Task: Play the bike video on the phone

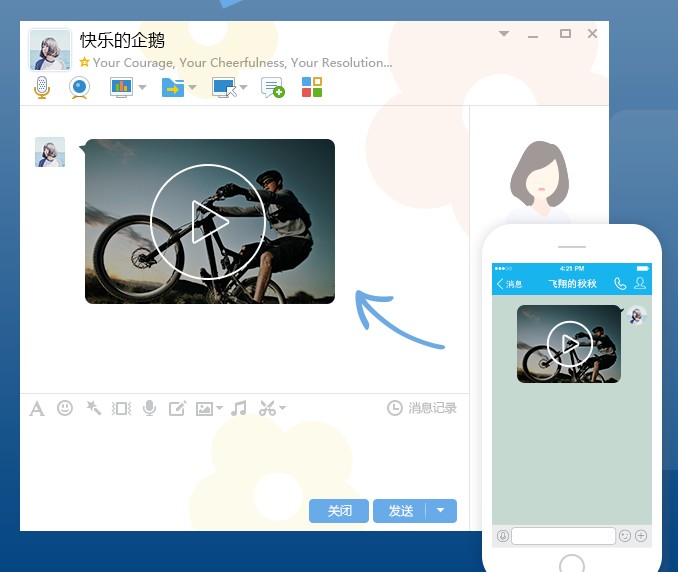Action: (569, 344)
